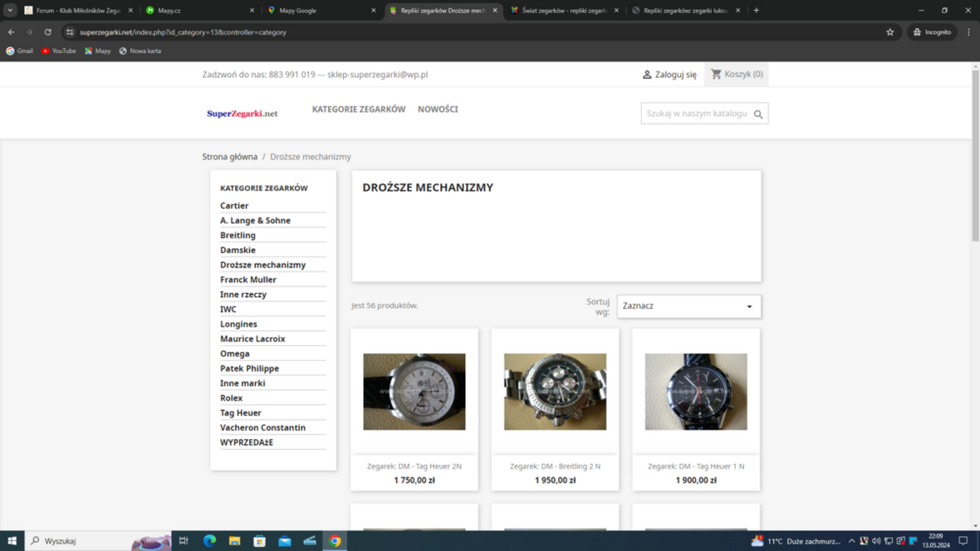This screenshot has width=980, height=551.
Task: Open DM - Tag Heuer 2N watch thumbnail
Action: tap(415, 391)
